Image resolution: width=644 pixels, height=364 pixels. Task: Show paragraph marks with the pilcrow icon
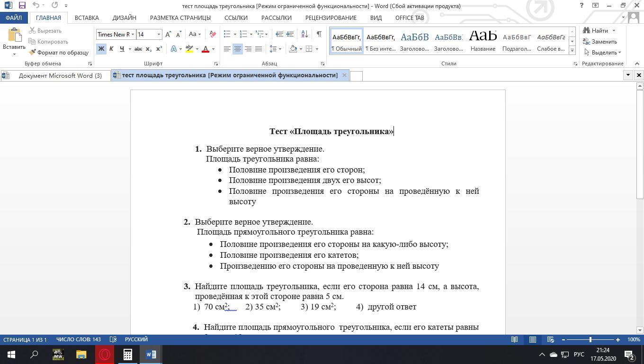(319, 34)
